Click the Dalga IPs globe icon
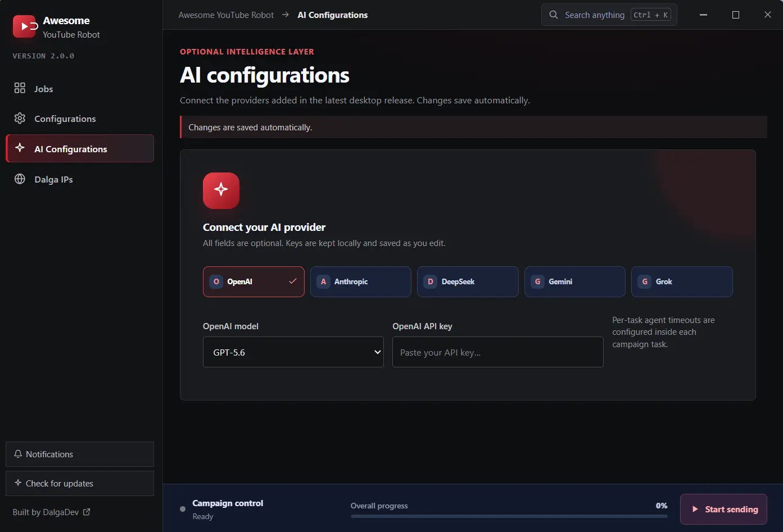Viewport: 783px width, 532px height. tap(20, 179)
